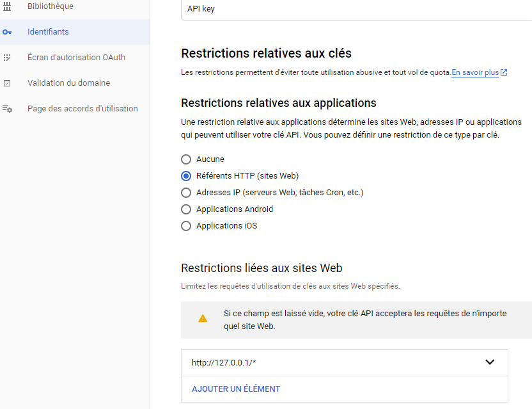Click the Bibliothèque grid icon
The width and height of the screenshot is (532, 409).
pyautogui.click(x=8, y=6)
